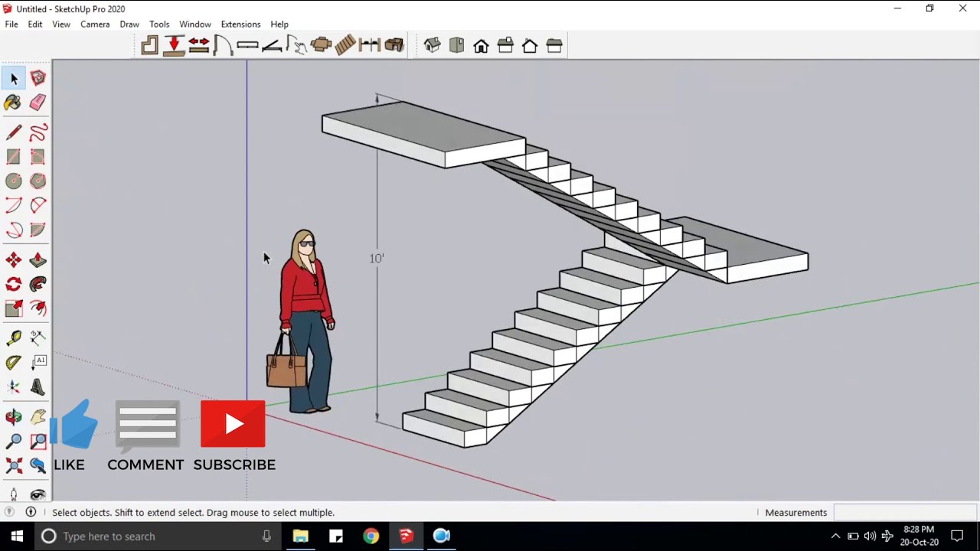980x551 pixels.
Task: Click the red down-arrow push tool
Action: pyautogui.click(x=175, y=46)
